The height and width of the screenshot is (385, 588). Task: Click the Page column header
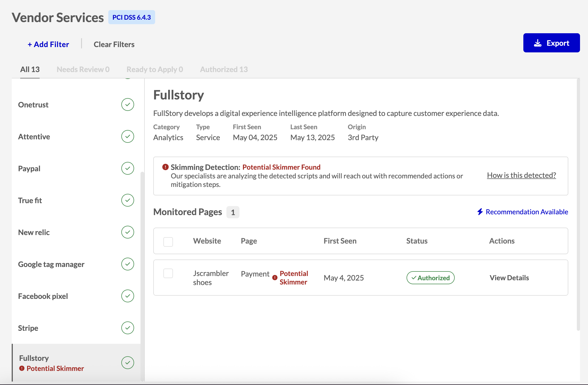click(249, 241)
